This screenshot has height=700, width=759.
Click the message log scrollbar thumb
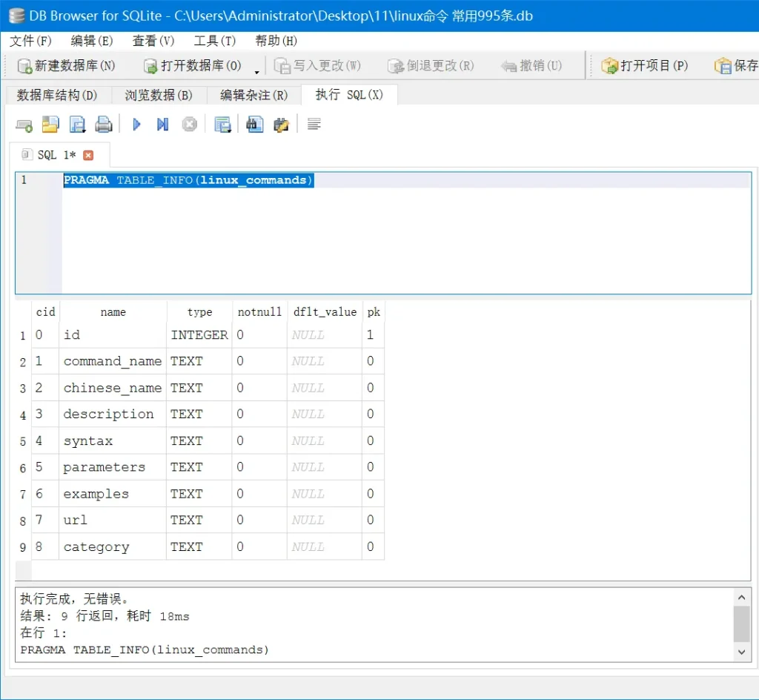pyautogui.click(x=741, y=624)
